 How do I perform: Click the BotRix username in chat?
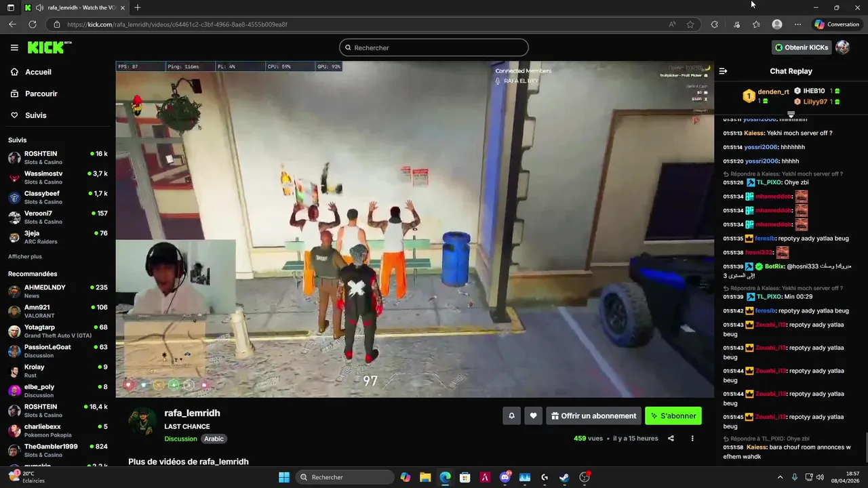coord(774,266)
